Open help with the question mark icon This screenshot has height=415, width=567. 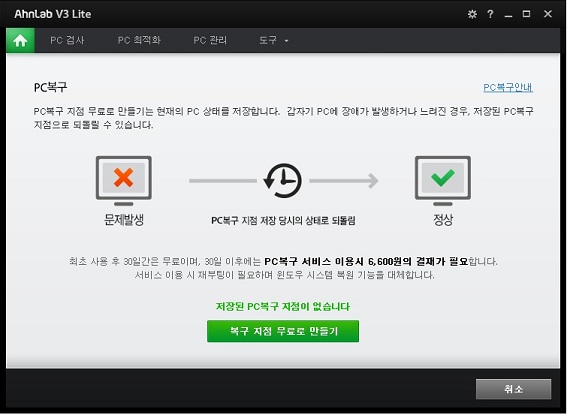490,14
